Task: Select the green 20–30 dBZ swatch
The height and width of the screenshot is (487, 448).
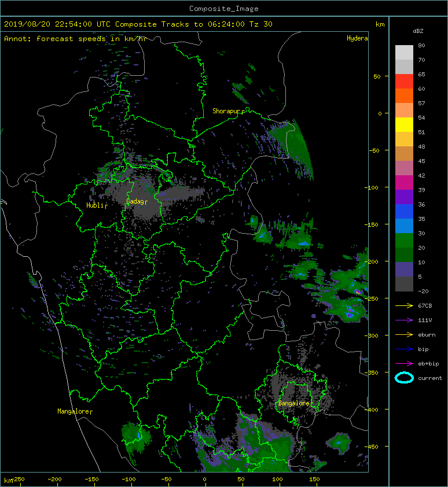Action: pos(404,240)
